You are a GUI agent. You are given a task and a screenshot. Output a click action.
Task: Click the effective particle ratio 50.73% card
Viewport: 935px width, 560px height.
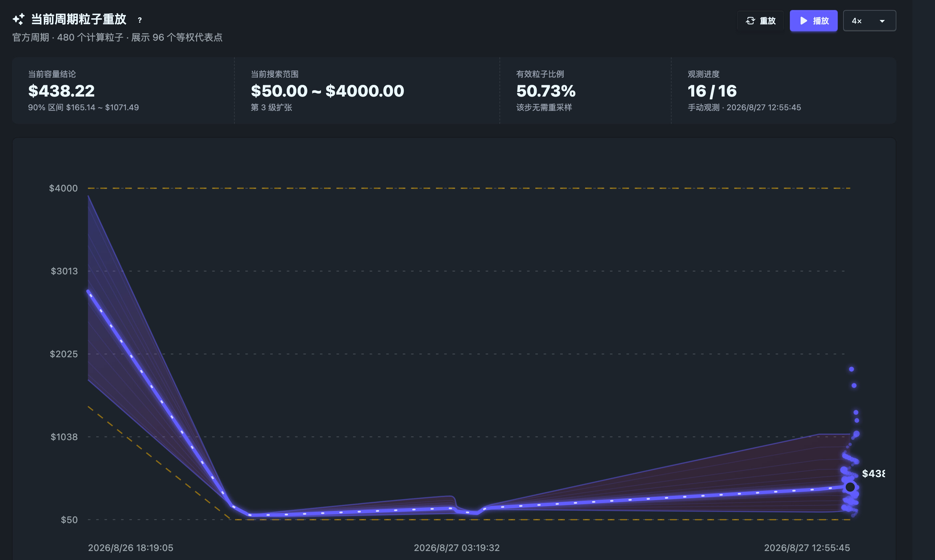[x=585, y=91]
